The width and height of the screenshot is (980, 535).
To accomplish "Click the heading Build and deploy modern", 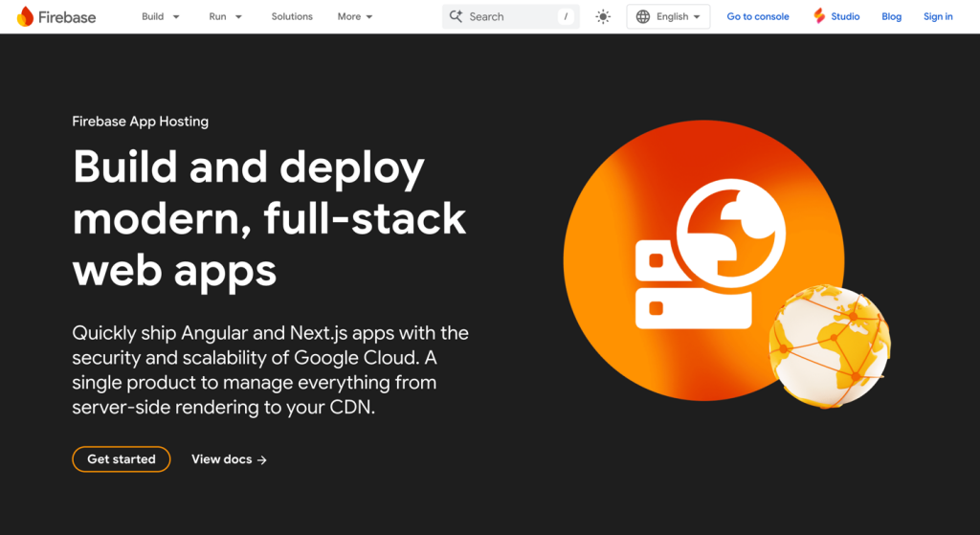I will click(x=269, y=219).
